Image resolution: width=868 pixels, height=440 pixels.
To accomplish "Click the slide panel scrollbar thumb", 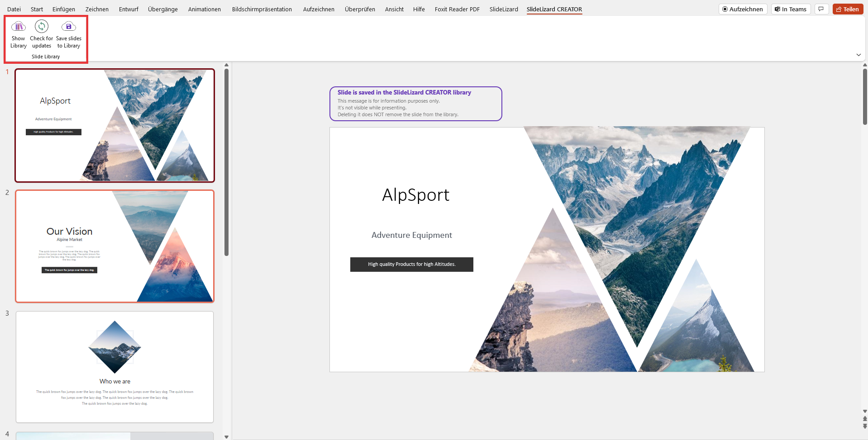I will 226,162.
